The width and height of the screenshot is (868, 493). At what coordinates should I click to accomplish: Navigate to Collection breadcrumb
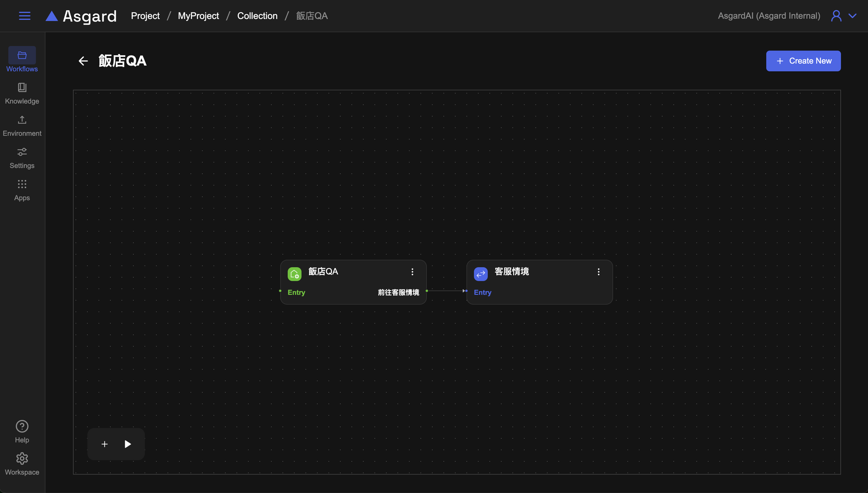pos(257,16)
